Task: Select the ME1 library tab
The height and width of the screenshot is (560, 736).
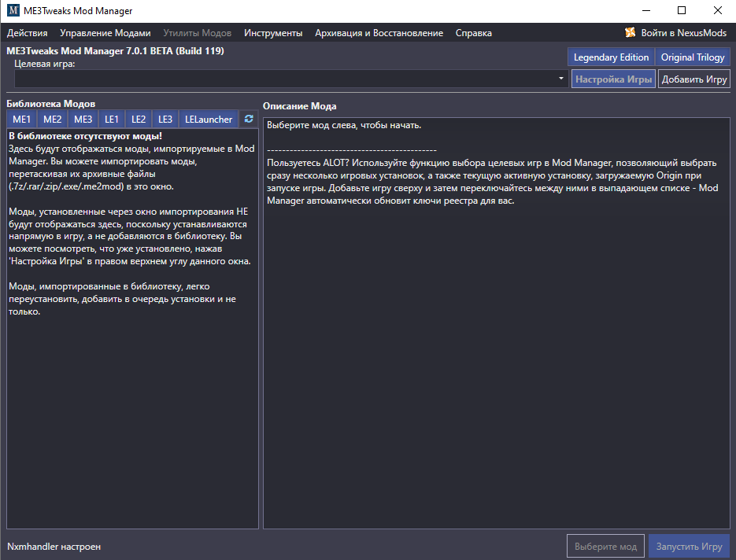Action: pyautogui.click(x=22, y=120)
